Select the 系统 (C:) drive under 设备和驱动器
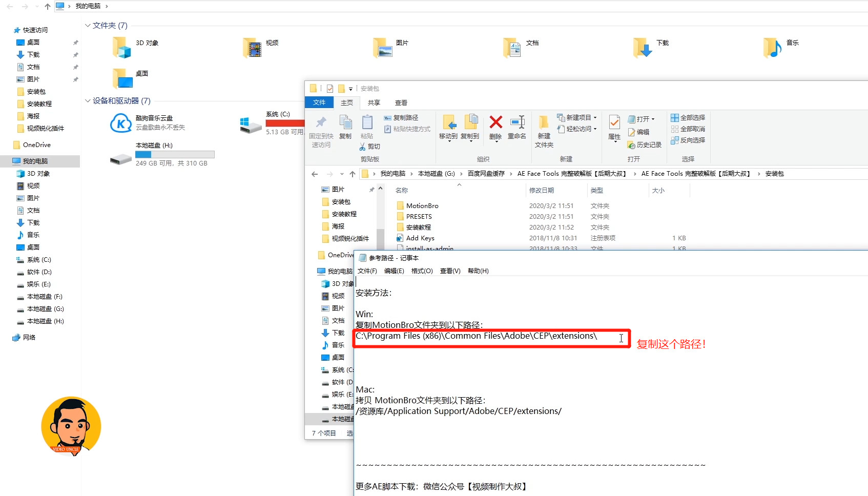 (x=251, y=125)
